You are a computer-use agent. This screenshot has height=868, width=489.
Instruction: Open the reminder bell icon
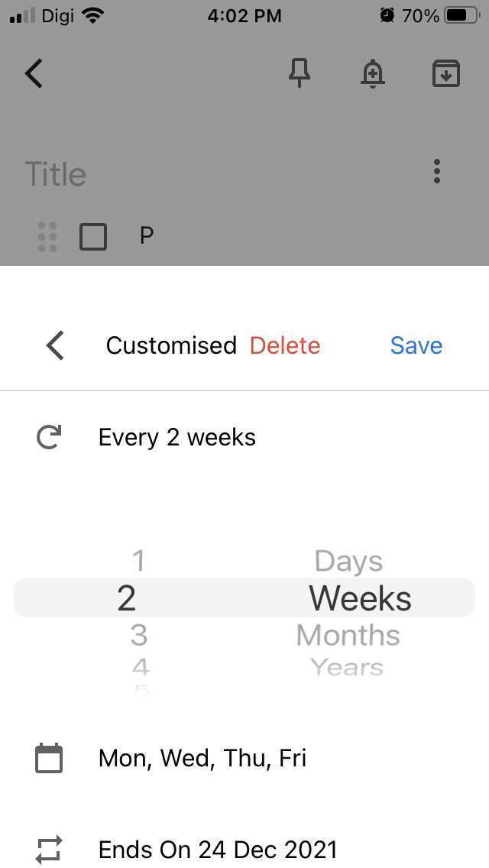point(372,73)
